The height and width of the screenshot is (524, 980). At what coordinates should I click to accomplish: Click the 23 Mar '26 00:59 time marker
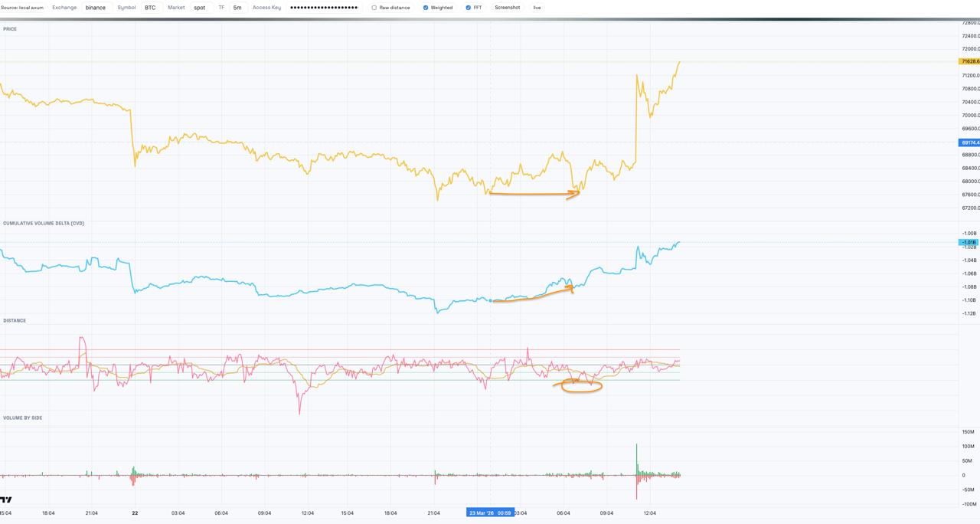(x=490, y=513)
